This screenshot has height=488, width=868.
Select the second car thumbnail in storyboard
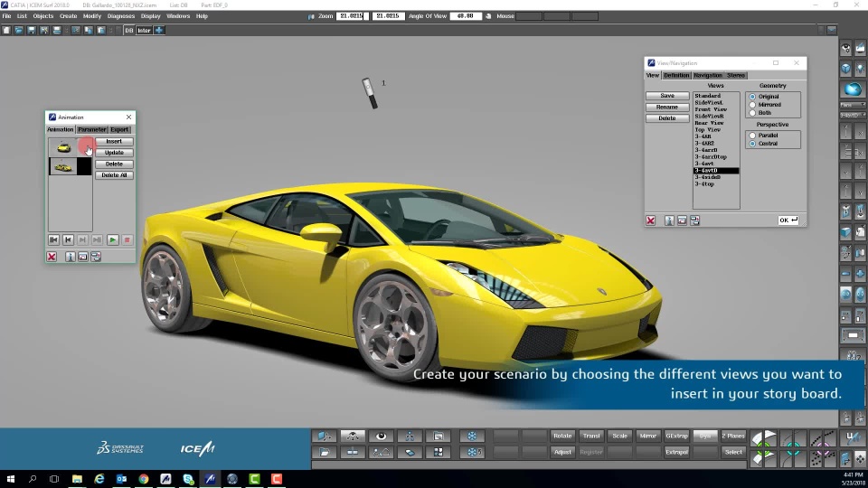pos(62,166)
